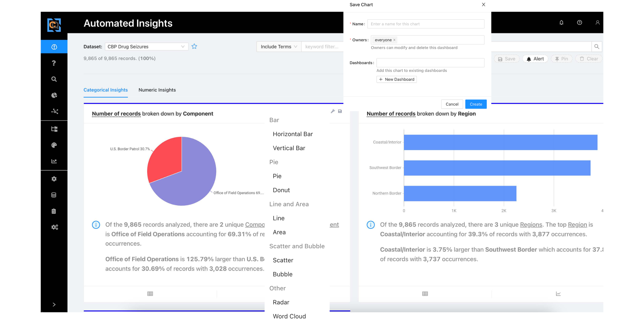Pin the current analysis view
This screenshot has height=324, width=644.
click(561, 59)
